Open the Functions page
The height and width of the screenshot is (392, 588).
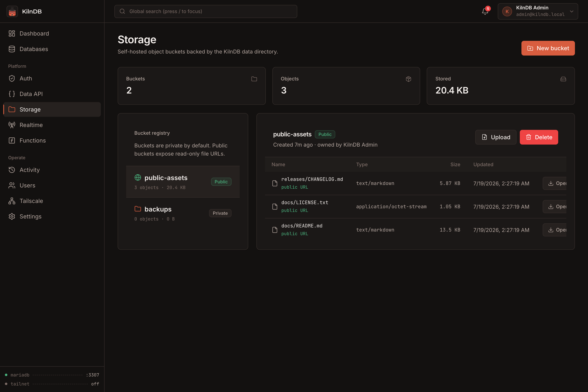52,140
